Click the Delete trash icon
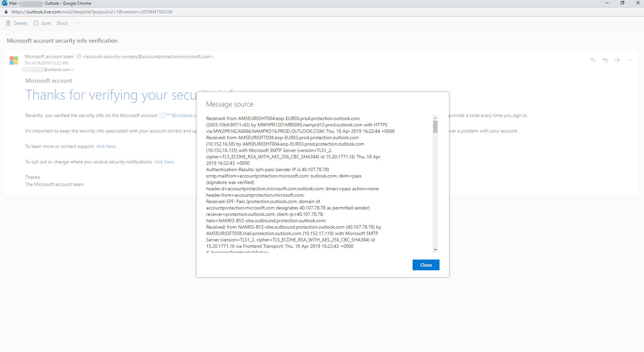This screenshot has height=352, width=644. [x=8, y=23]
